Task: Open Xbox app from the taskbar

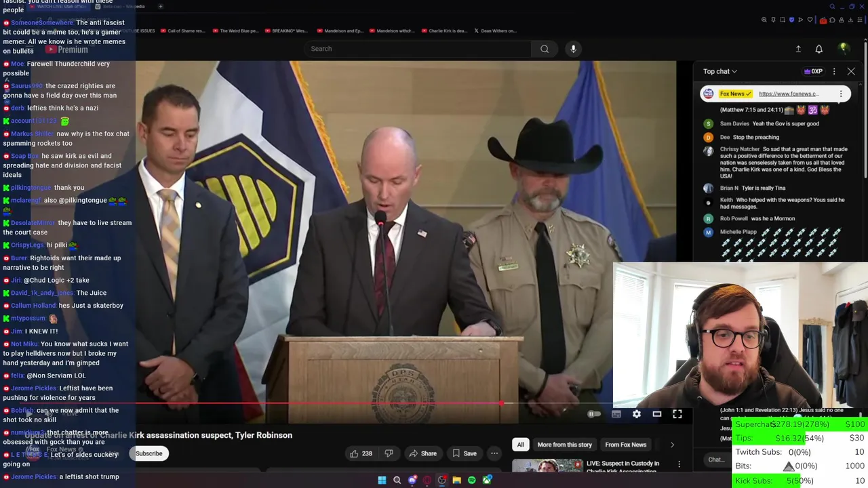Action: 487,480
